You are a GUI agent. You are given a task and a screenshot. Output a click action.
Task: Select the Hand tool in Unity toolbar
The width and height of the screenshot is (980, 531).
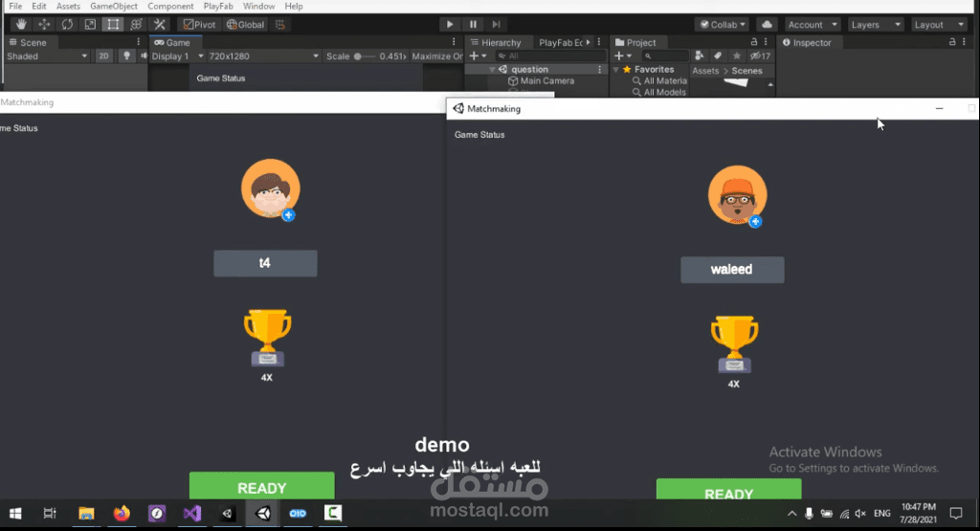tap(21, 24)
